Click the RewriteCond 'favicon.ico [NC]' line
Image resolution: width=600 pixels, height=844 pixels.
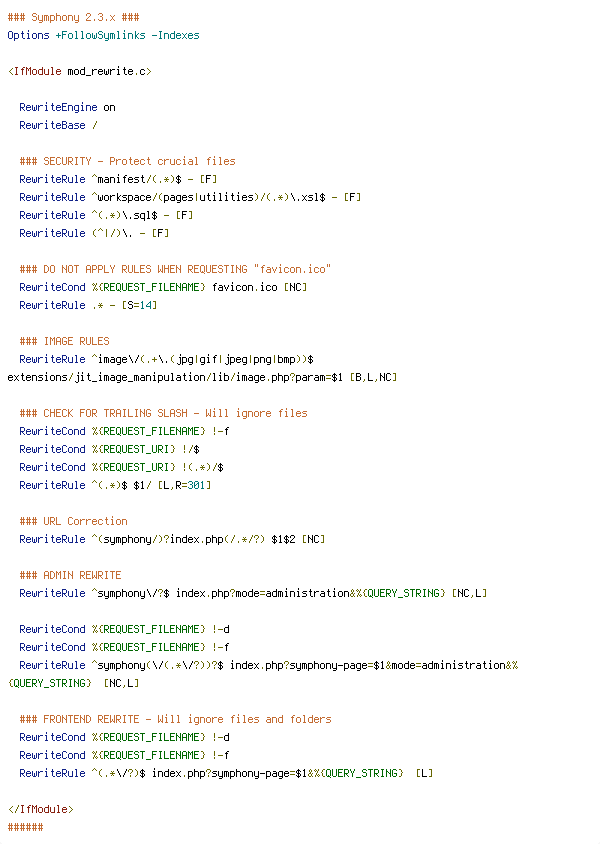pyautogui.click(x=163, y=287)
